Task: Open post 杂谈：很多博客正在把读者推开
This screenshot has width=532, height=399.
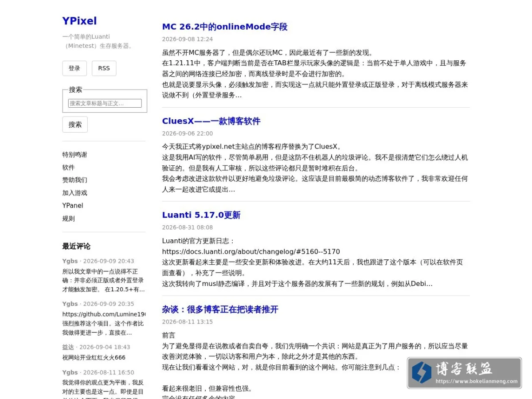Action: tap(220, 309)
